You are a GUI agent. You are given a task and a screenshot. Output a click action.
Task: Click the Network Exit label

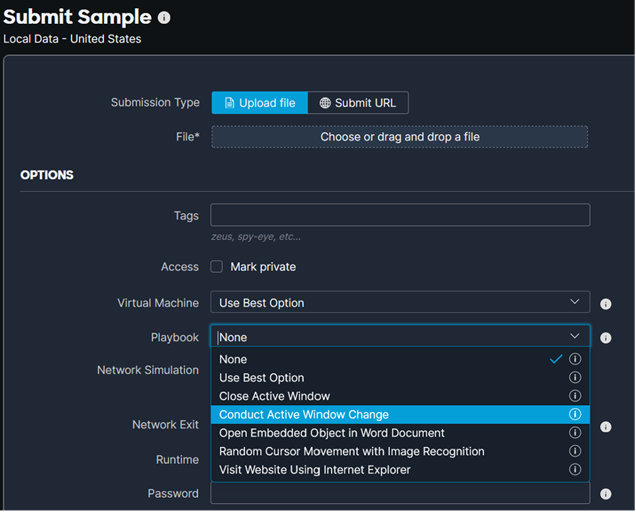click(x=165, y=425)
